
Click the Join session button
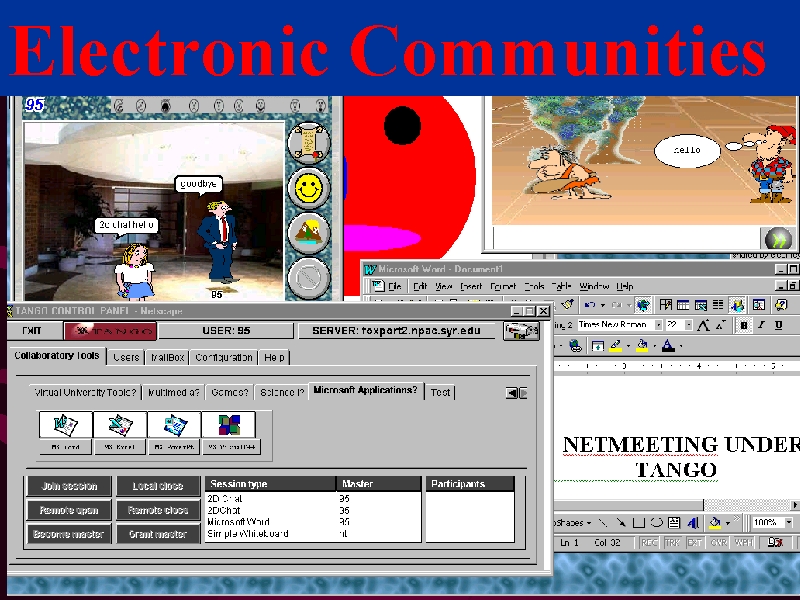point(69,486)
